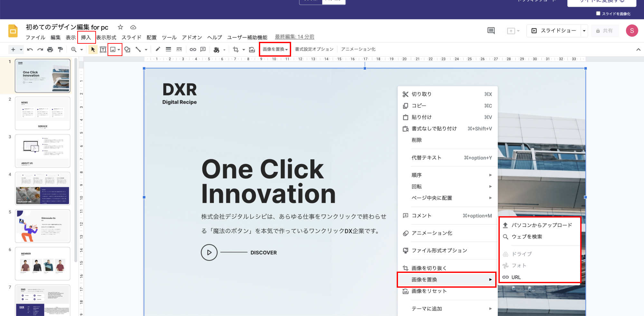644x316 pixels.
Task: Select the crop image tool
Action: tap(236, 50)
